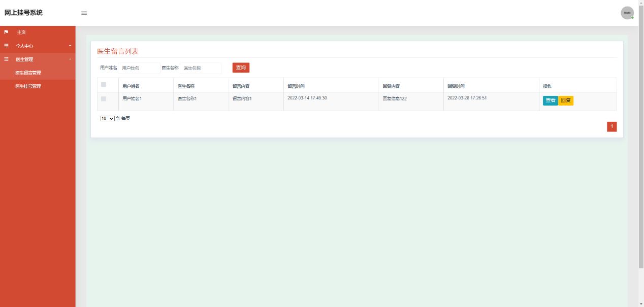This screenshot has height=307, width=644.
Task: Click 网上挂号系统 site title
Action: [24, 13]
